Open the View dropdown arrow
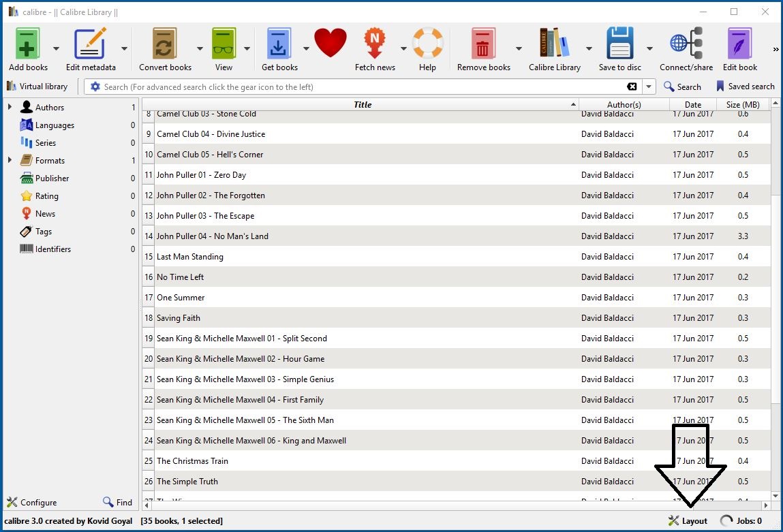This screenshot has height=532, width=783. [247, 48]
